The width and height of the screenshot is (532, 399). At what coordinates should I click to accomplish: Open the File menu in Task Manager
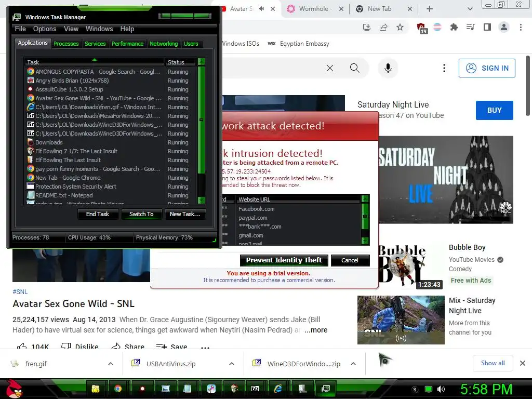pyautogui.click(x=20, y=29)
